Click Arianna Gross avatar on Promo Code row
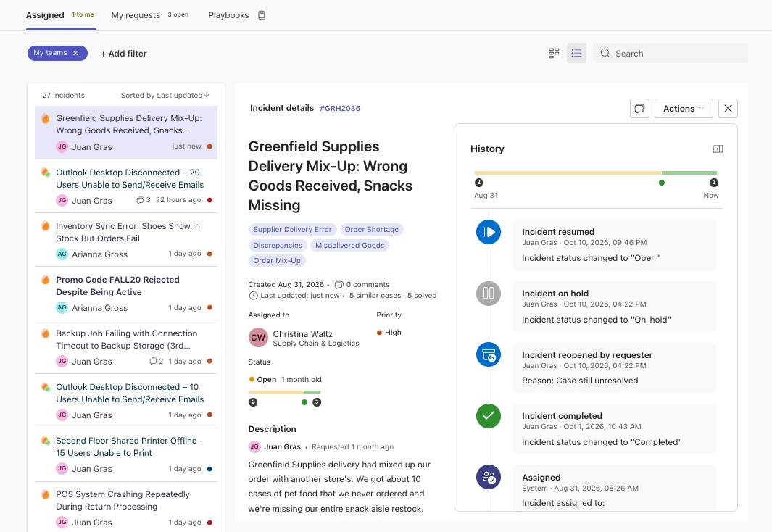This screenshot has height=532, width=772. pos(62,307)
